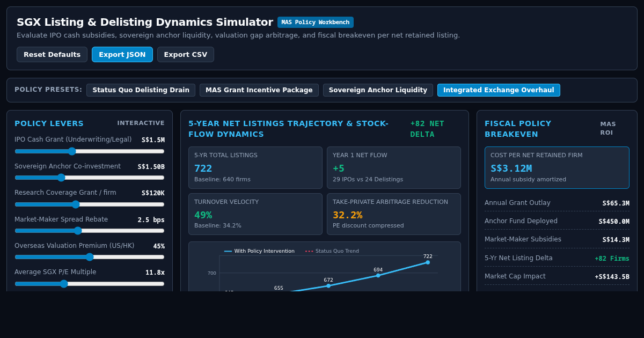Viewport: 644px width, 338px height.
Task: Choose Sovereign Anchor Liquidity preset
Action: (378, 90)
